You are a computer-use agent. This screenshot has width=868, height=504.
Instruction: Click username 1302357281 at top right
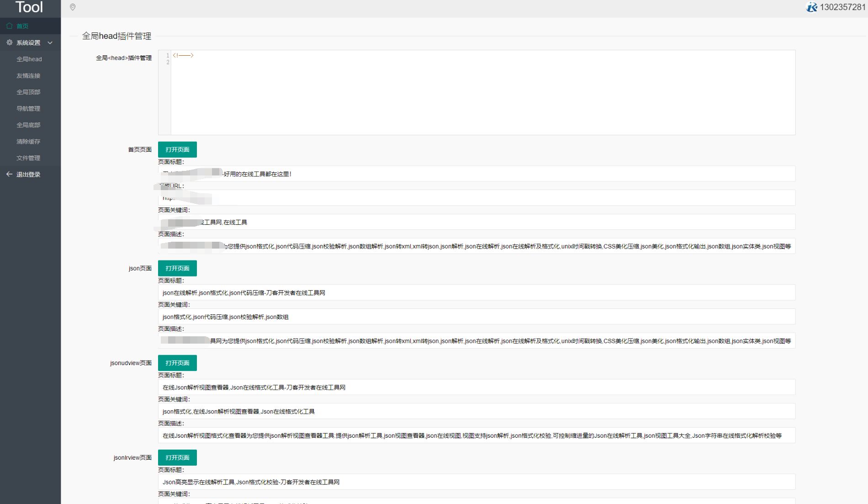click(x=842, y=7)
